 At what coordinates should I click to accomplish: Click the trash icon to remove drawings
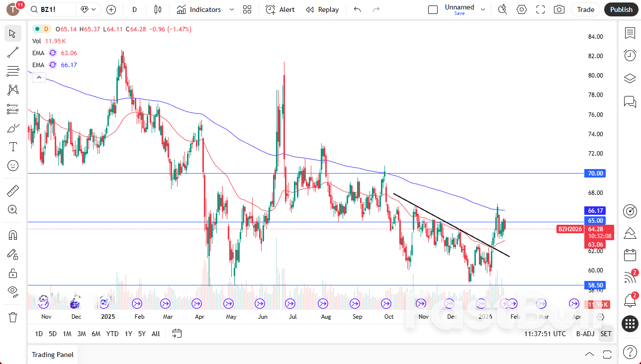coord(13,317)
